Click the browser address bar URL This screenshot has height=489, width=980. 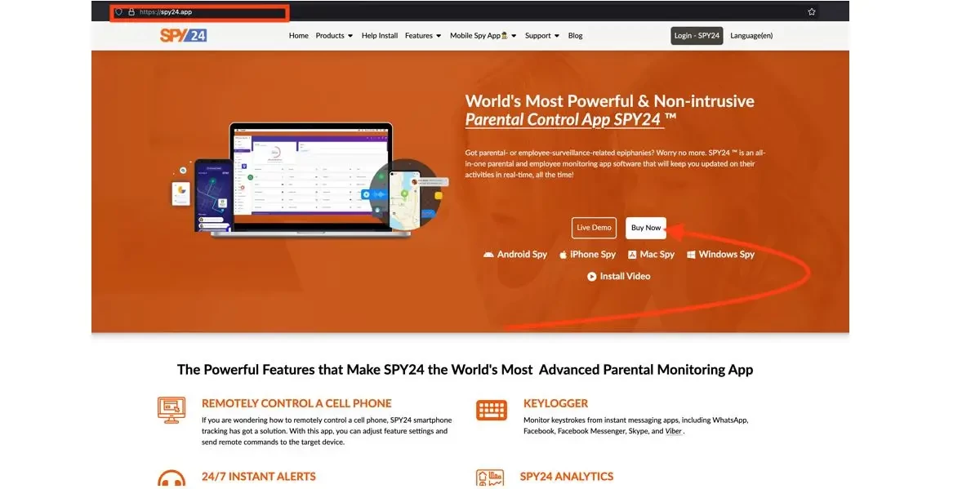[x=166, y=12]
